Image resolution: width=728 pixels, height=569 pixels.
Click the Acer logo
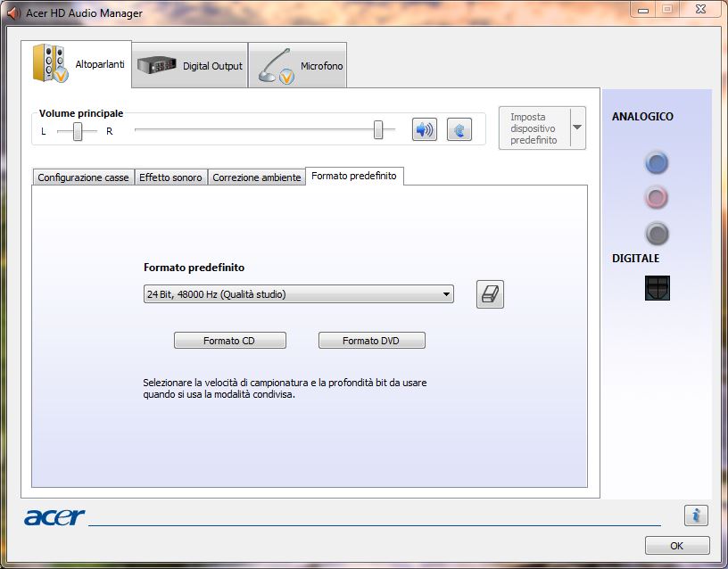54,516
